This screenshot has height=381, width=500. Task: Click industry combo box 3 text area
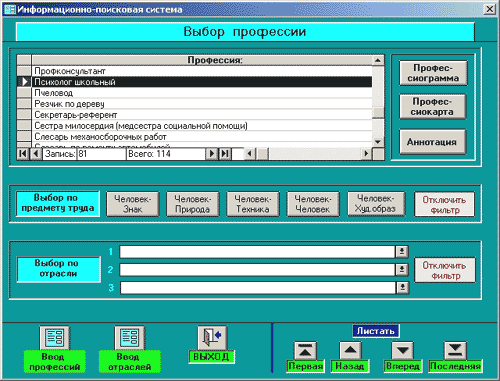point(258,288)
